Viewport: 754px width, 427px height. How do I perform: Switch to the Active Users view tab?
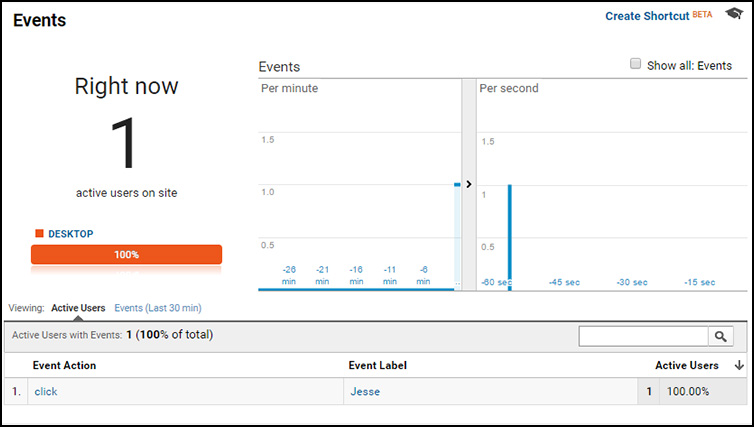click(78, 308)
